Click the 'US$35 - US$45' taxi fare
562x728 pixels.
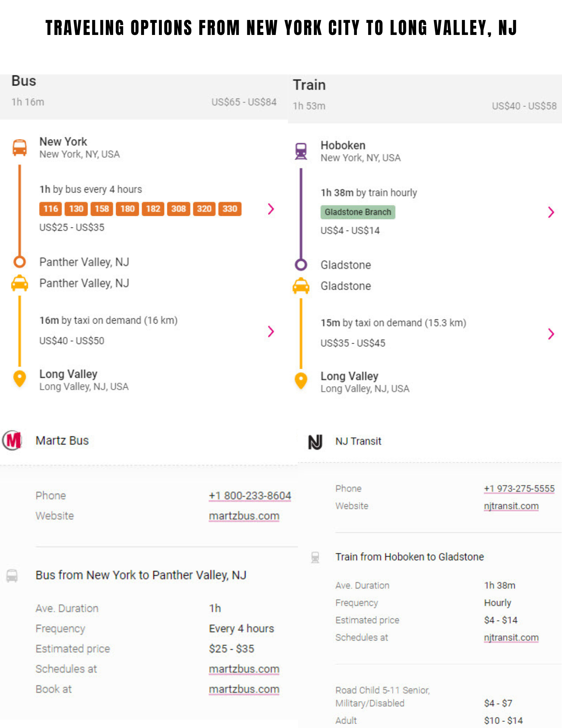click(353, 343)
